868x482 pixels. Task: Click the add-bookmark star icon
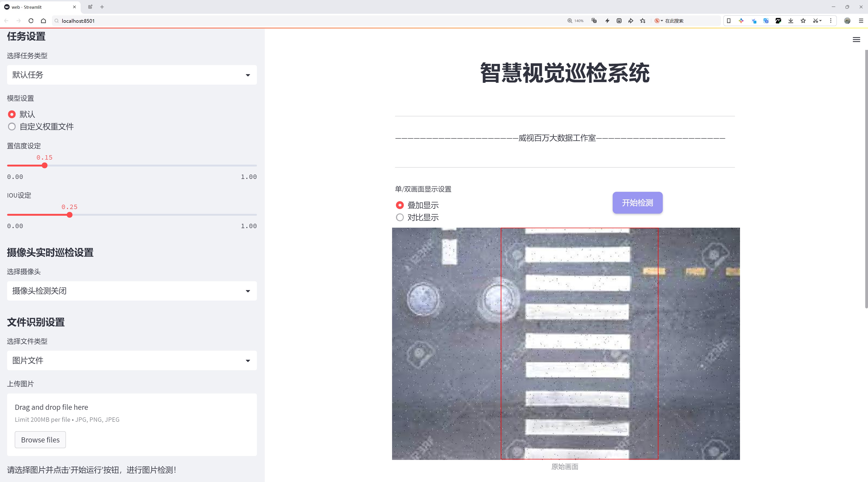643,21
